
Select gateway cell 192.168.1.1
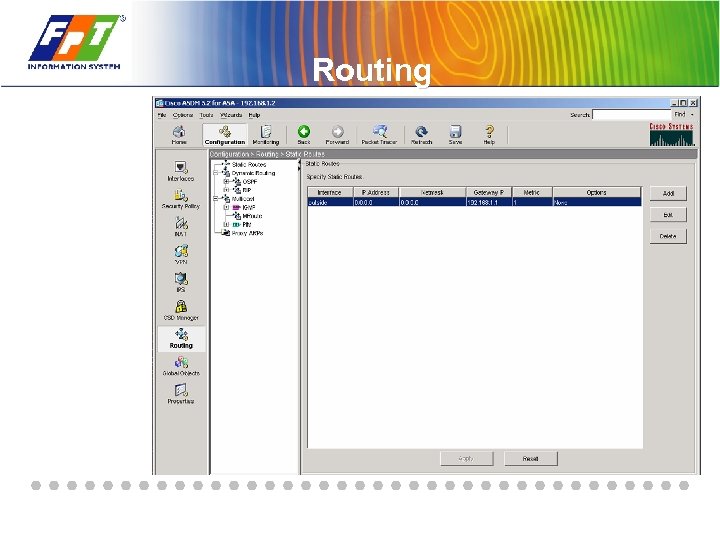point(489,202)
